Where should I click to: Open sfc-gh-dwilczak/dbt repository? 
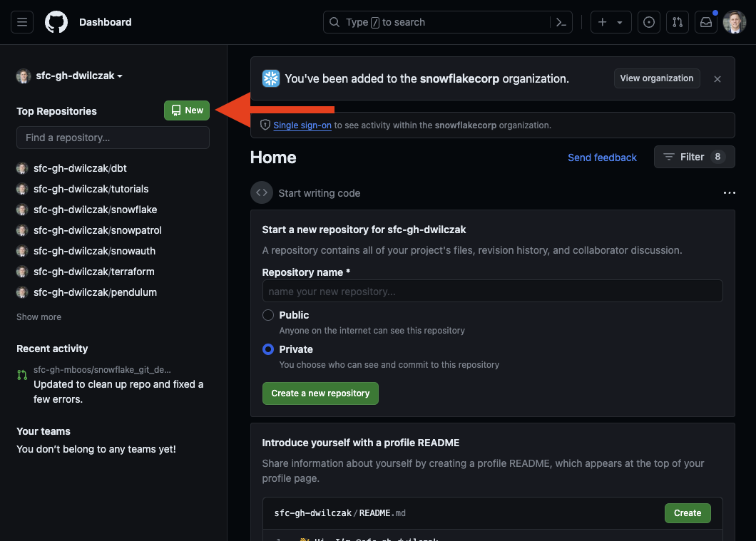coord(80,168)
